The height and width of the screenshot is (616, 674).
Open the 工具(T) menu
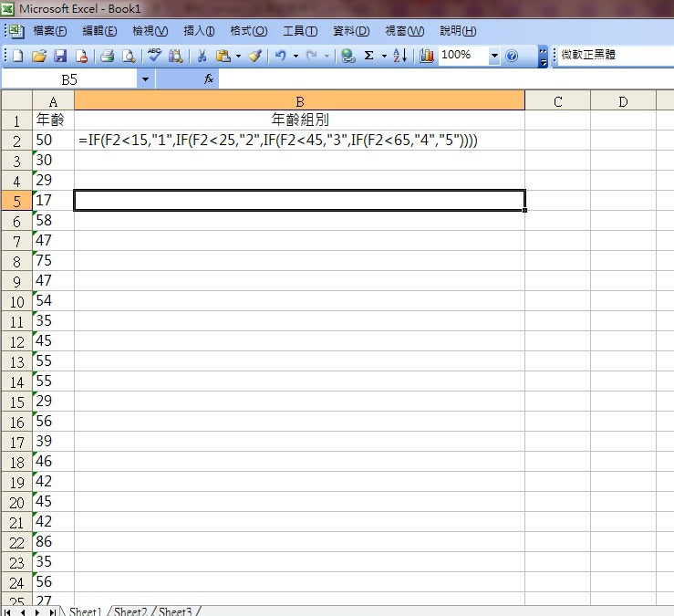(x=300, y=31)
